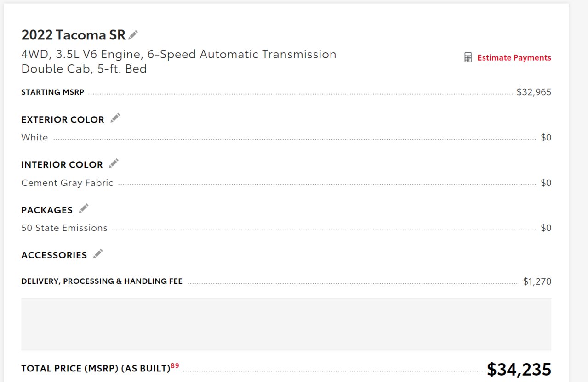This screenshot has width=588, height=382.
Task: Click the Exterior Color section heading
Action: click(x=63, y=119)
